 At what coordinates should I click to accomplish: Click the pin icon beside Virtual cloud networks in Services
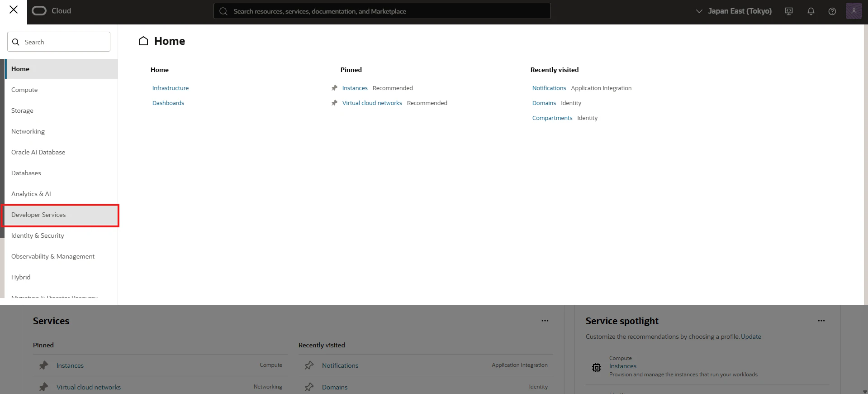(43, 387)
